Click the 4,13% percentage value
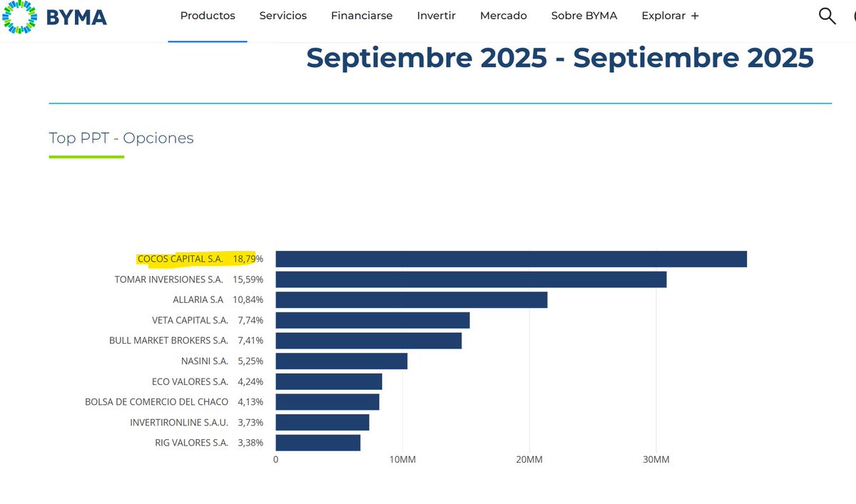 point(250,402)
